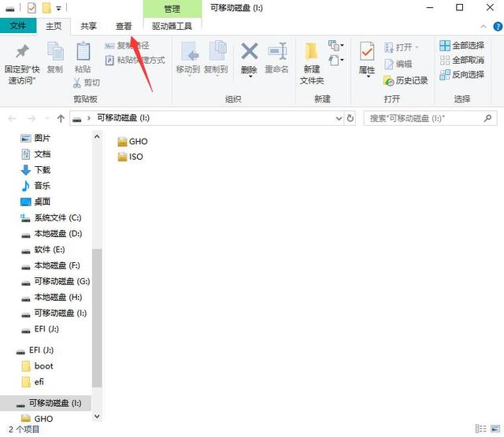
Task: Open the Properties icon with checkmark
Action: coord(367,52)
